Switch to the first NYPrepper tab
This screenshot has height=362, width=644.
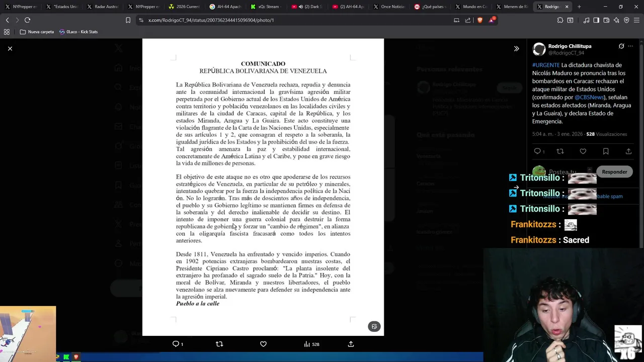point(21,7)
